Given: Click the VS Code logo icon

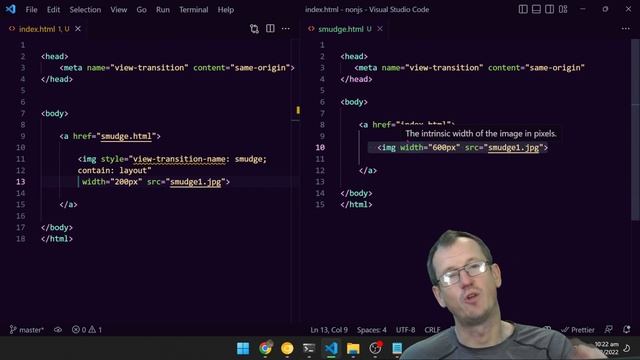Looking at the screenshot, I should [11, 9].
